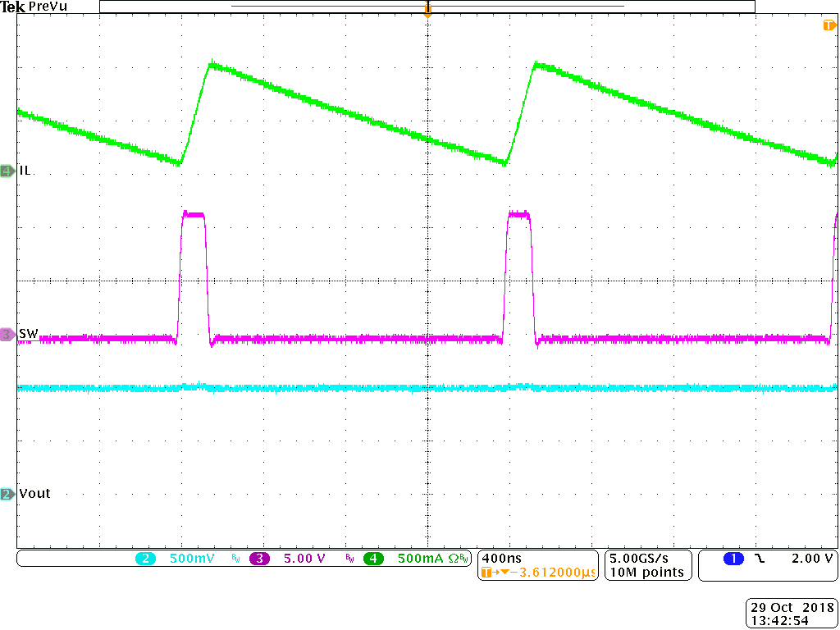Click the 400ns timebase readout
Viewport: 840px width, 630px height.
coord(501,558)
